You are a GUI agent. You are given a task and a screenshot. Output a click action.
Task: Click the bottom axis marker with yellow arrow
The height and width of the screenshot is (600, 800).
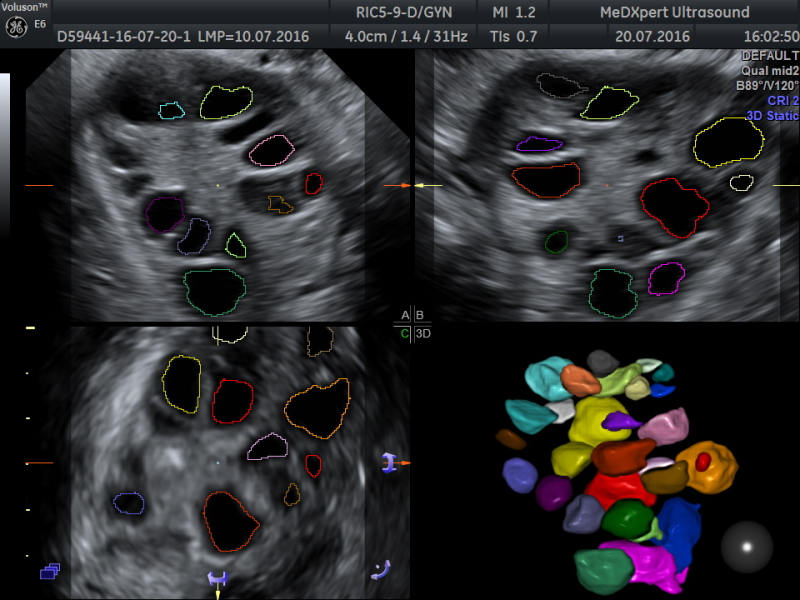[218, 583]
